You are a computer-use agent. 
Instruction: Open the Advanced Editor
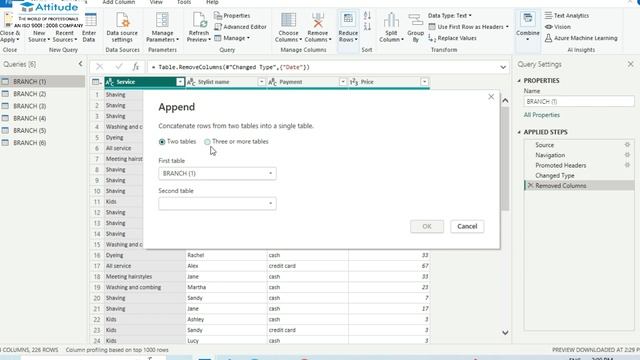(x=240, y=27)
